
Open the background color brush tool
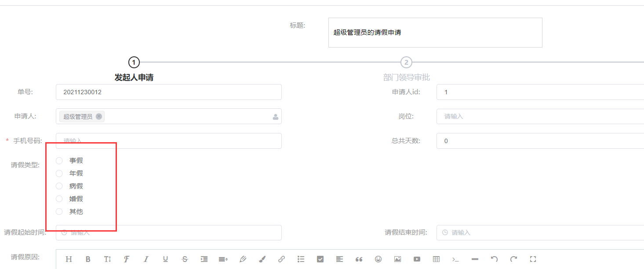(262, 259)
